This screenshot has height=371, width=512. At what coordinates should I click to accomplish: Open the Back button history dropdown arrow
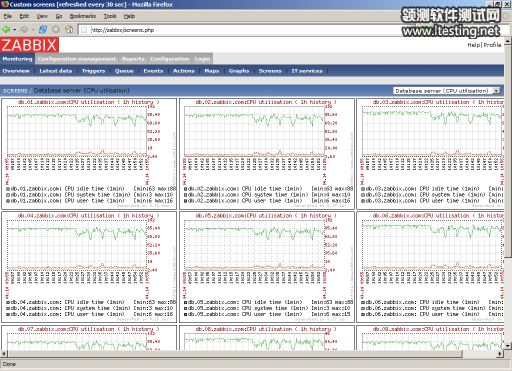pos(15,30)
